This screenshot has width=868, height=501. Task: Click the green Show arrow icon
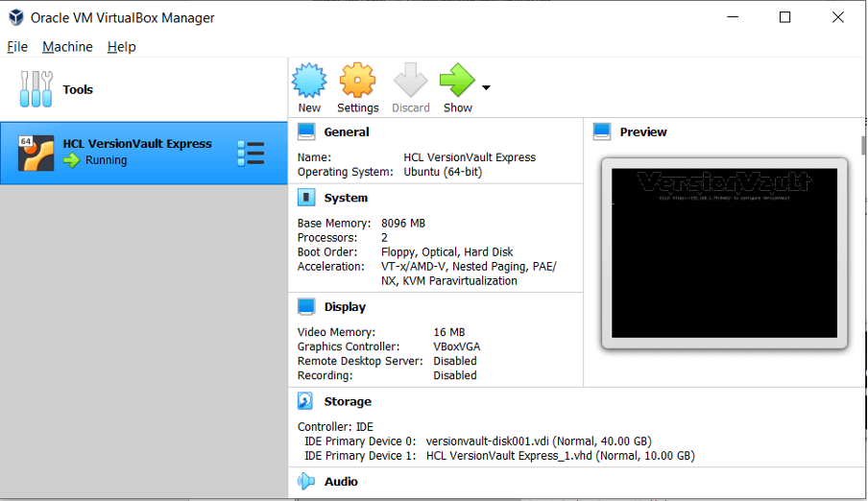[457, 81]
